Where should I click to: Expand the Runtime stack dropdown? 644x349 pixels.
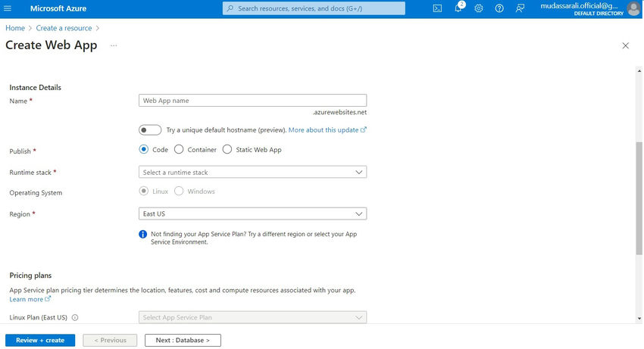(x=253, y=173)
